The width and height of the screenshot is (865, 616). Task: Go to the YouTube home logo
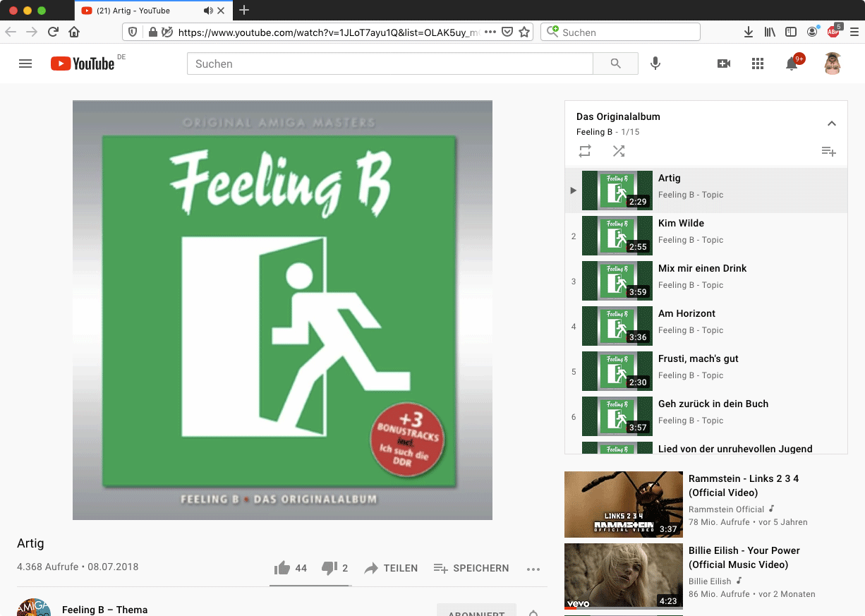tap(83, 64)
